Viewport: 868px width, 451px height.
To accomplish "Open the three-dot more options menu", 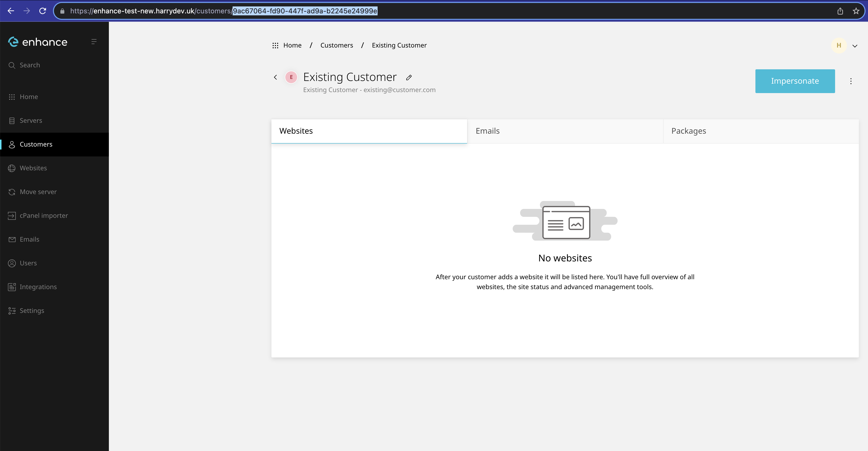I will point(851,81).
